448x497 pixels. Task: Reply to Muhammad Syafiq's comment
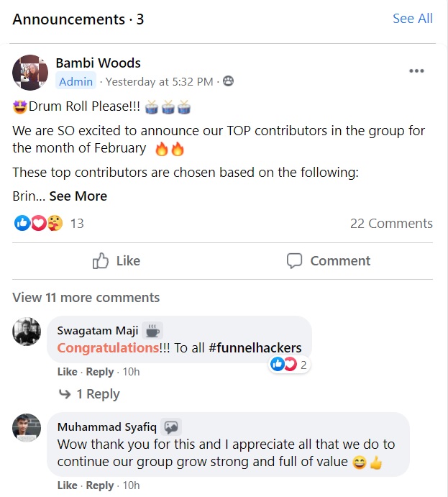tap(100, 485)
